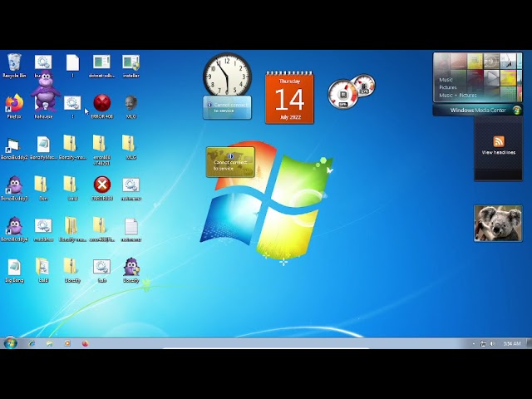The height and width of the screenshot is (399, 532).
Task: Open Pictures in Media Center gadget
Action: (448, 87)
